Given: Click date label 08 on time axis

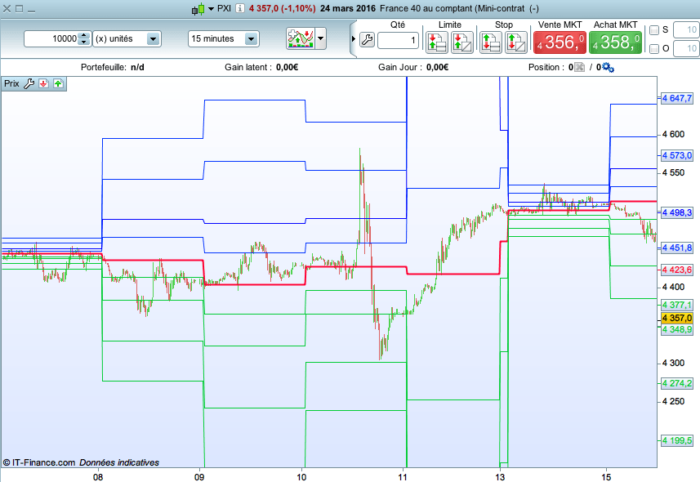Looking at the screenshot, I should tap(98, 477).
